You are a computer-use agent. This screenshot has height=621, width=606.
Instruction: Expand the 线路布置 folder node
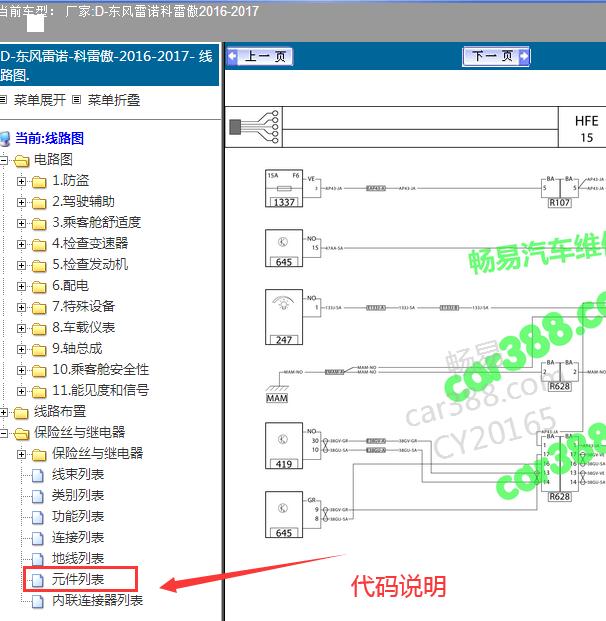(x=4, y=412)
